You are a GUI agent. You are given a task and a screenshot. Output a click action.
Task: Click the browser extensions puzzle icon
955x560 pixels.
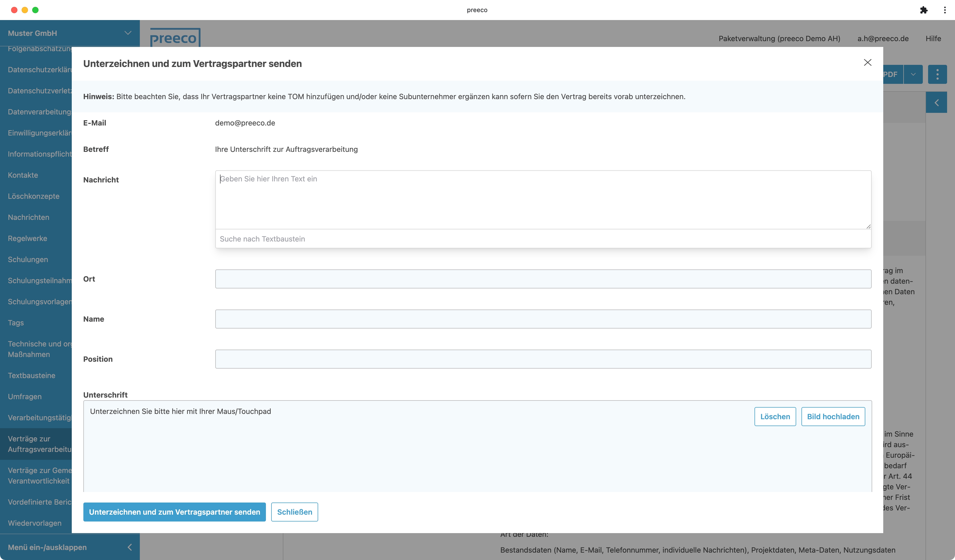924,10
